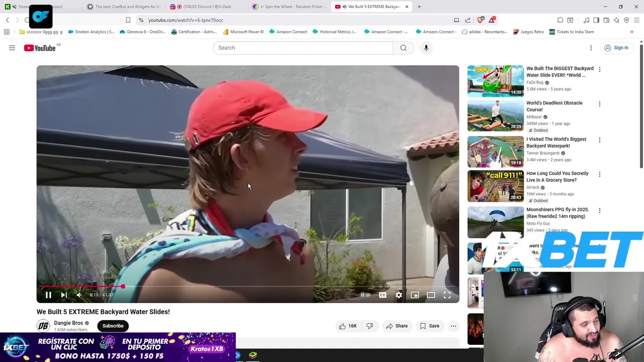Open options for MrBeast obstacle course video

click(599, 104)
